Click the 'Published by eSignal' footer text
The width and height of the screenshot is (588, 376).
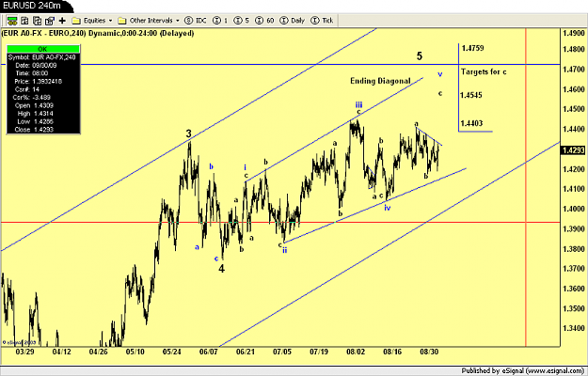coord(523,370)
